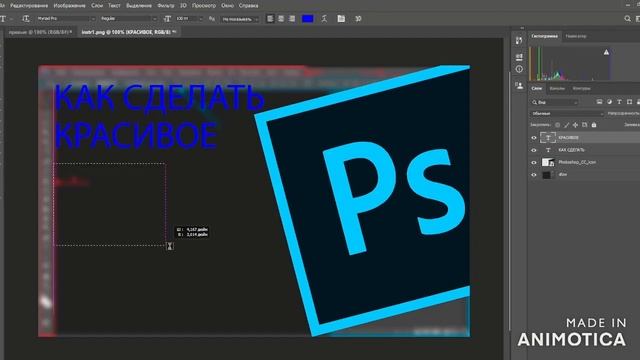Open the Справка menu
640x360 pixels.
[x=248, y=6]
